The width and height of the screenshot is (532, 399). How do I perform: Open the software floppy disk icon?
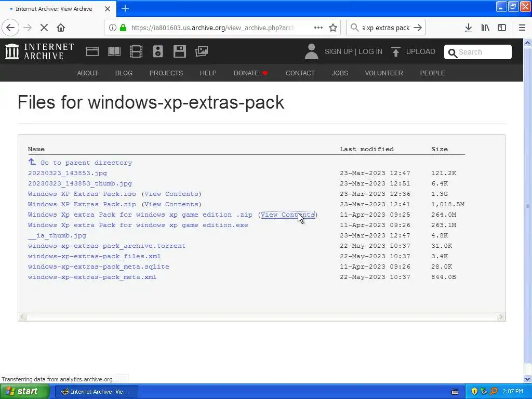[179, 51]
